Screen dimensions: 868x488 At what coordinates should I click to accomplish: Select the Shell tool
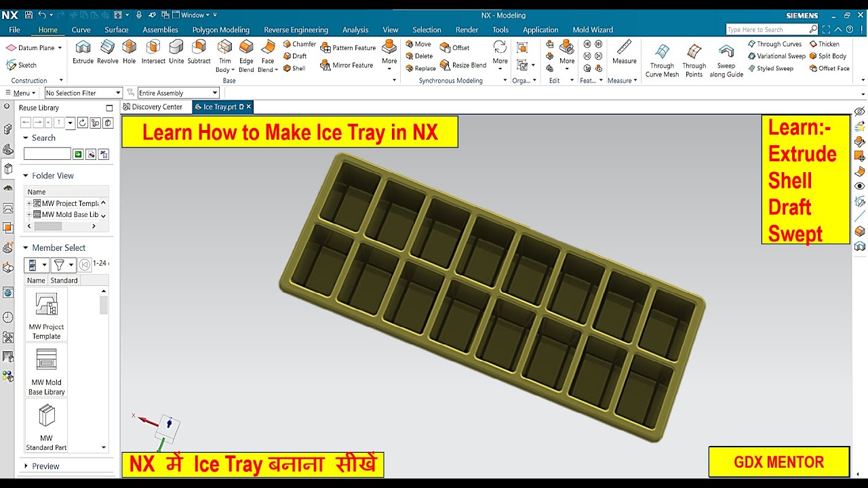pos(294,68)
